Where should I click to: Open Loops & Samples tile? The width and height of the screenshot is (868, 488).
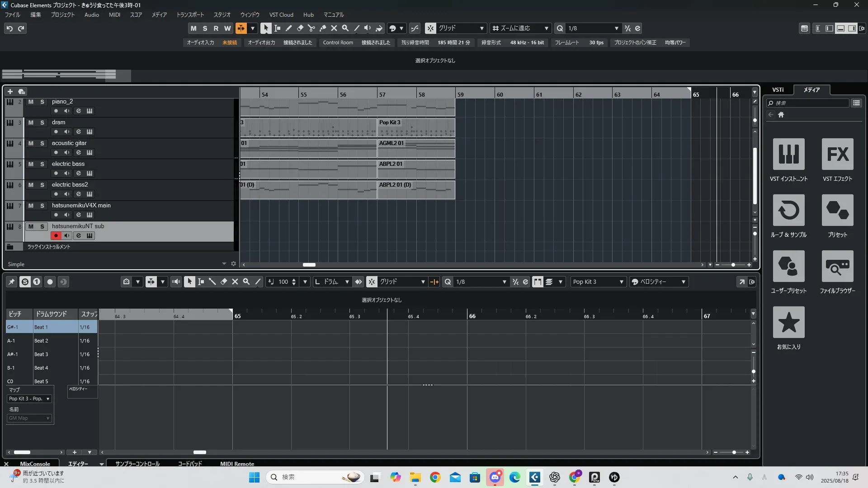788,210
